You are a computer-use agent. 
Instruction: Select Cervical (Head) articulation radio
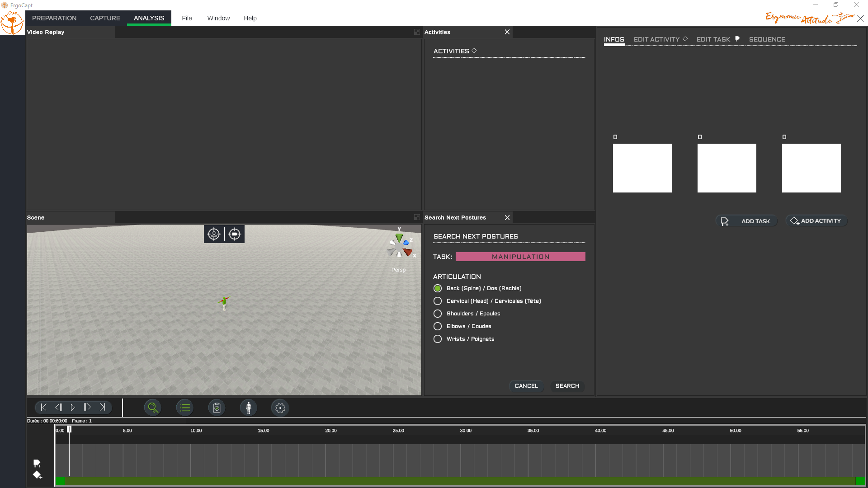point(438,301)
